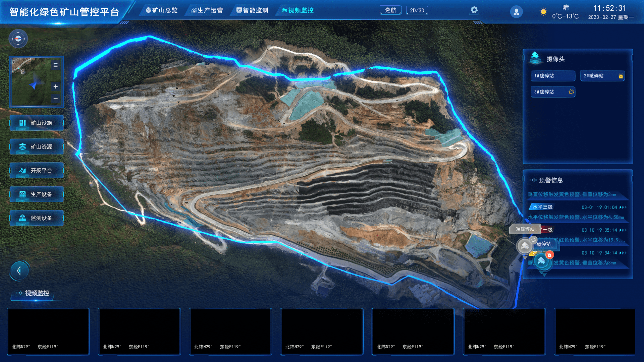Image resolution: width=644 pixels, height=362 pixels.
Task: Toggle the 开采平台 layer button
Action: [37, 170]
